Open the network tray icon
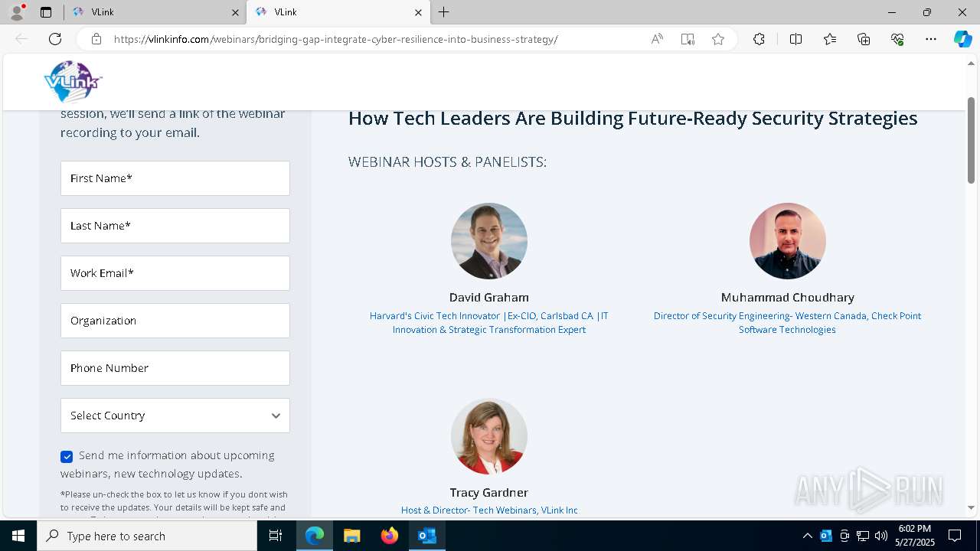 863,536
